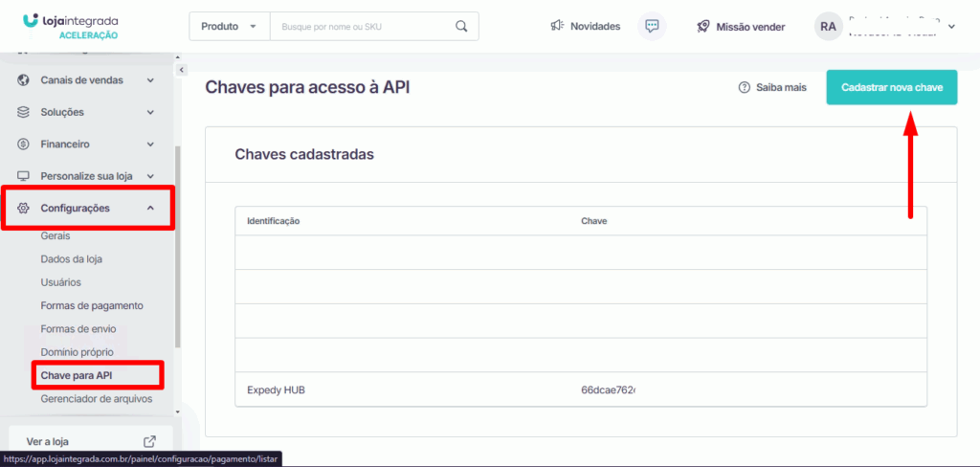Image resolution: width=980 pixels, height=467 pixels.
Task: Select Chave para API in sidebar
Action: [83, 375]
